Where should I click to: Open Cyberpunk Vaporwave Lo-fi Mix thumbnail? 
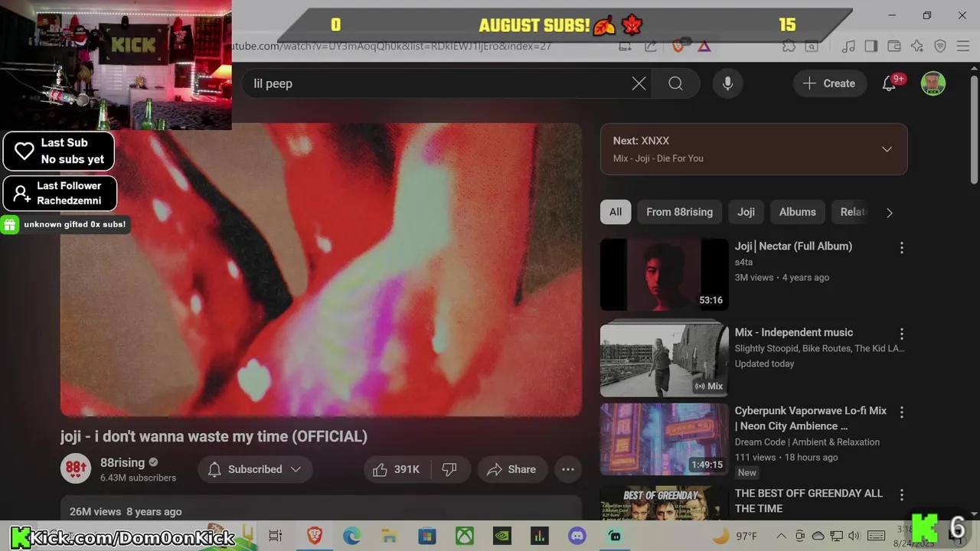[664, 439]
